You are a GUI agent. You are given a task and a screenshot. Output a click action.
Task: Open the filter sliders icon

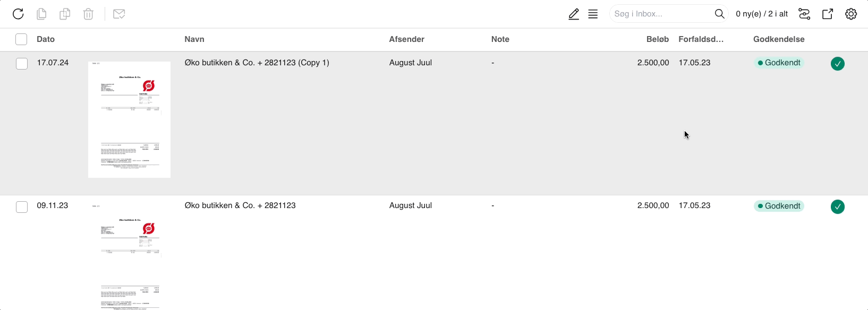(x=804, y=14)
